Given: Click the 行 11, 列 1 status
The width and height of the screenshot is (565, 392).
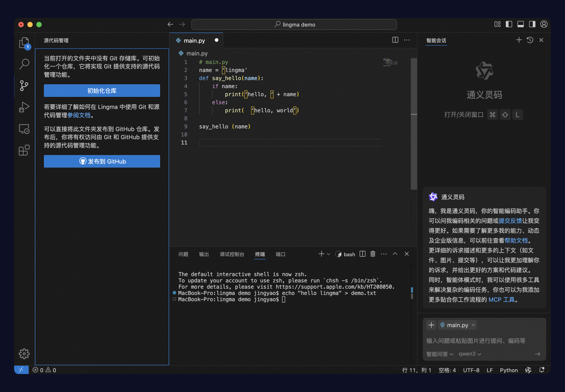Looking at the screenshot, I should [x=417, y=370].
